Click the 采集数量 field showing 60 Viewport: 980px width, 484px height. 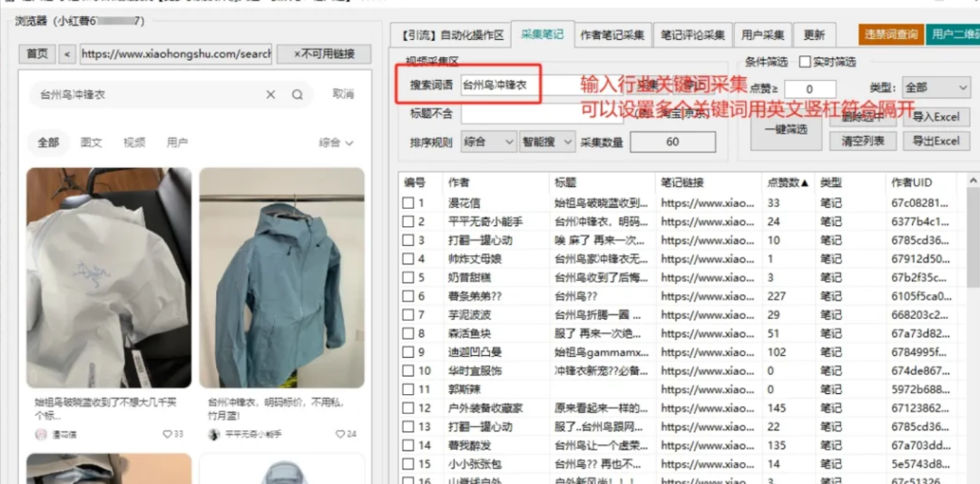[672, 142]
